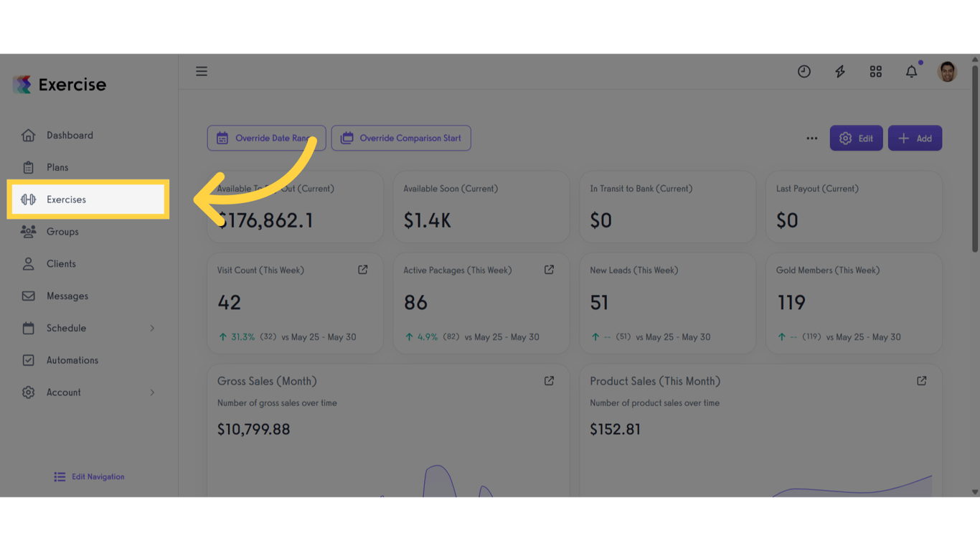Screen dimensions: 980x551
Task: Click Override Comparison Start button
Action: (401, 138)
